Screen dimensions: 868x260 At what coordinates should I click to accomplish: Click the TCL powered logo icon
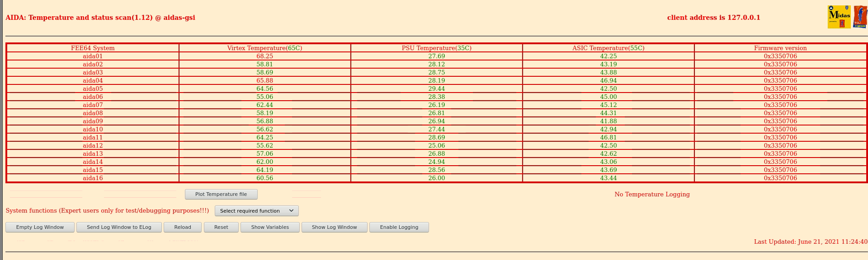860,17
